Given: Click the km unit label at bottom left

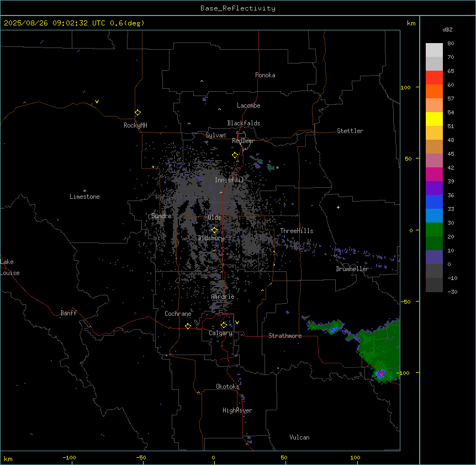Looking at the screenshot, I should 8,458.
